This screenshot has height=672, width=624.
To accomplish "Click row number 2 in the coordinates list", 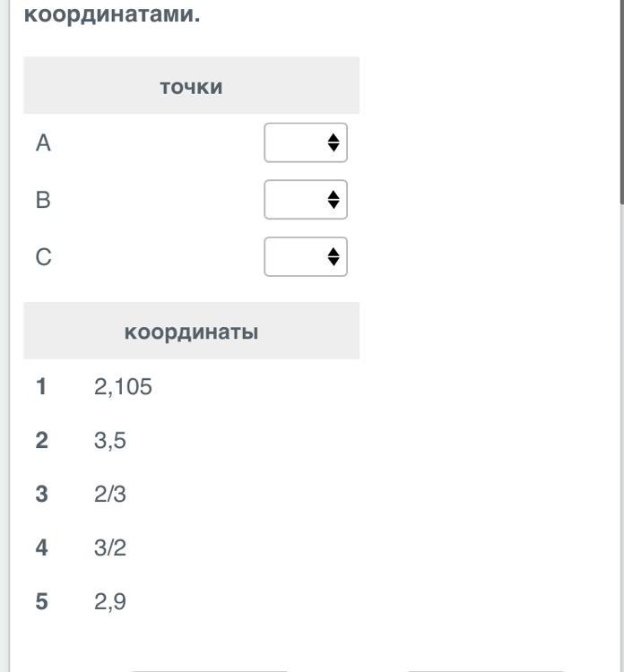I will (41, 441).
